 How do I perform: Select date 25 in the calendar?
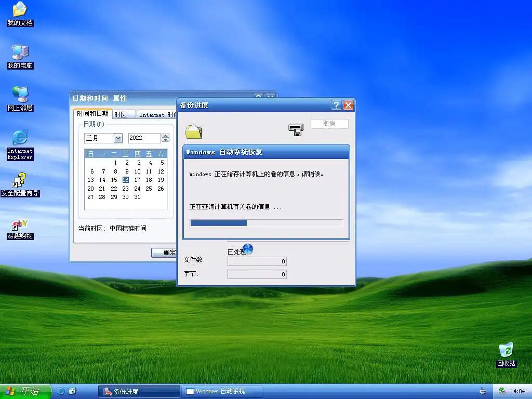[149, 189]
